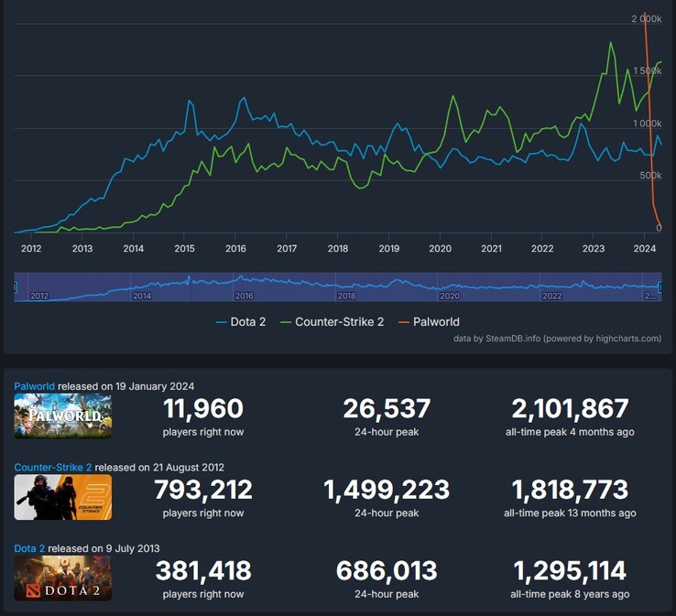This screenshot has height=616, width=676.
Task: Click Counter-Strike 2's 1,499,223 24-hour peak
Action: click(x=387, y=490)
